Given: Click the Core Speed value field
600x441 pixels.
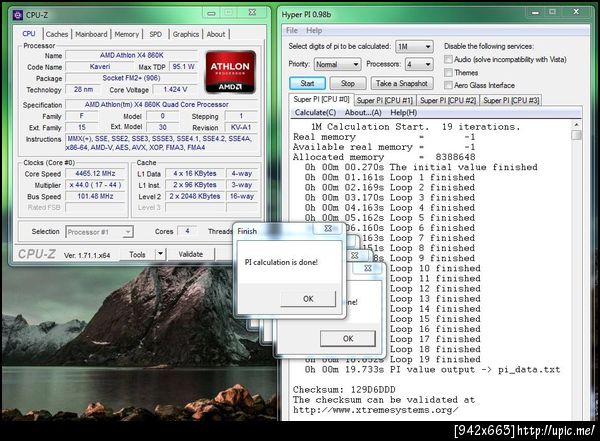Looking at the screenshot, I should tap(95, 173).
